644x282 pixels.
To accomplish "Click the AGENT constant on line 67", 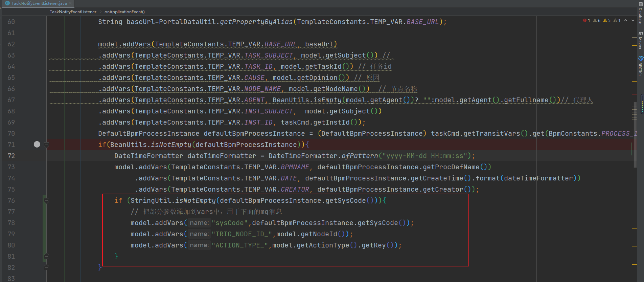I will (x=254, y=100).
